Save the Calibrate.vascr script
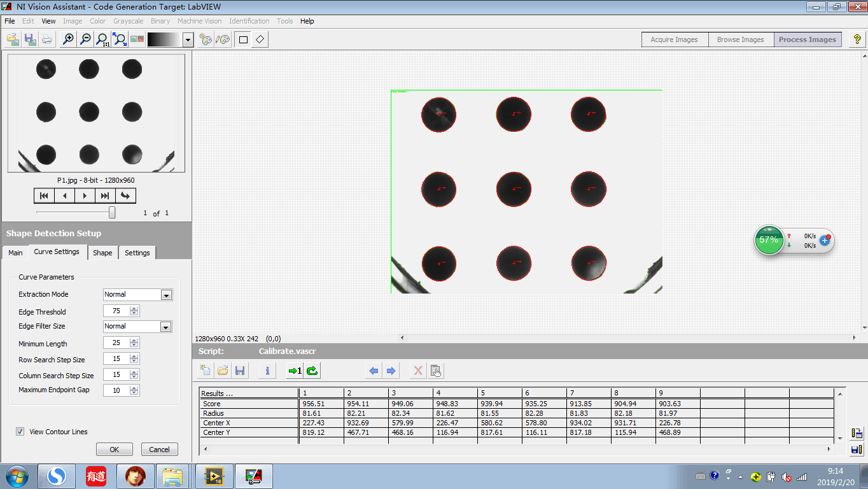 [239, 370]
